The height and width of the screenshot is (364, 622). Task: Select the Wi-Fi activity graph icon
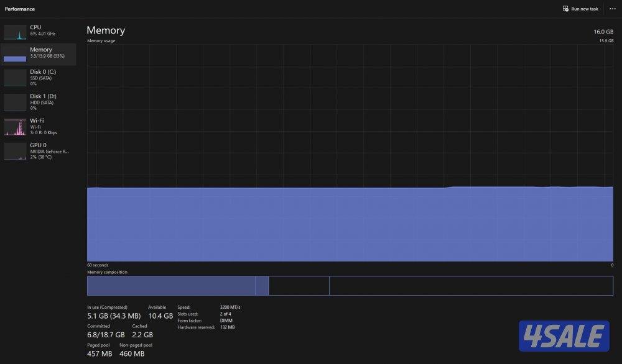pyautogui.click(x=15, y=127)
